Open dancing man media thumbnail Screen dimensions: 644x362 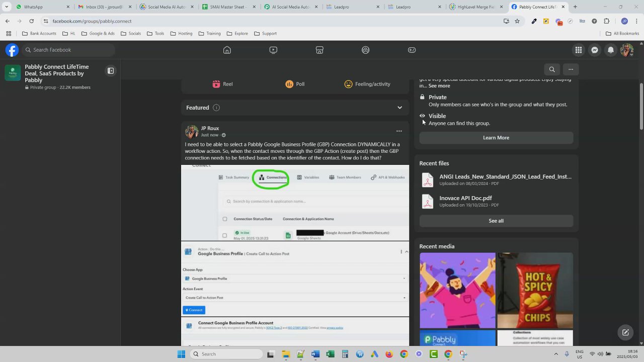coord(457,291)
